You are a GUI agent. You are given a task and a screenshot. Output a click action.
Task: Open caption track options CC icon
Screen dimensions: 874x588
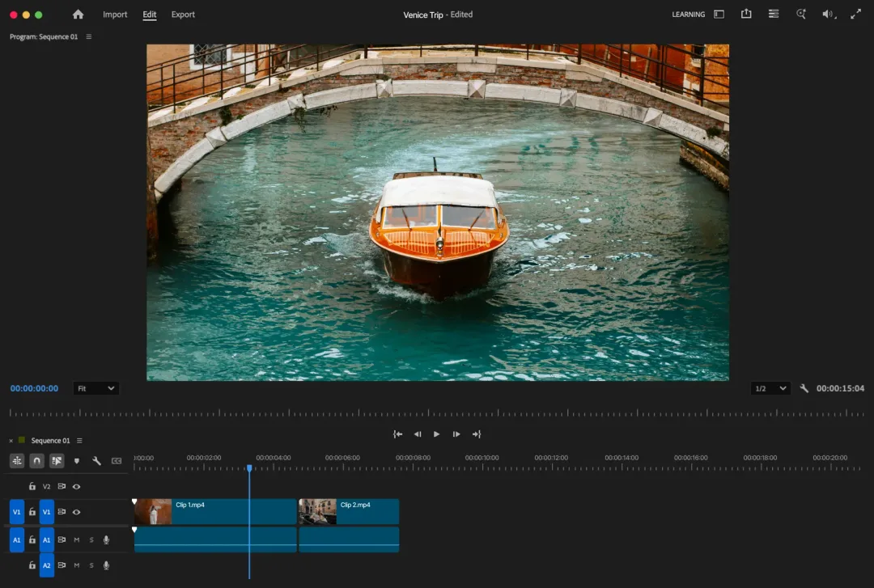pyautogui.click(x=116, y=461)
